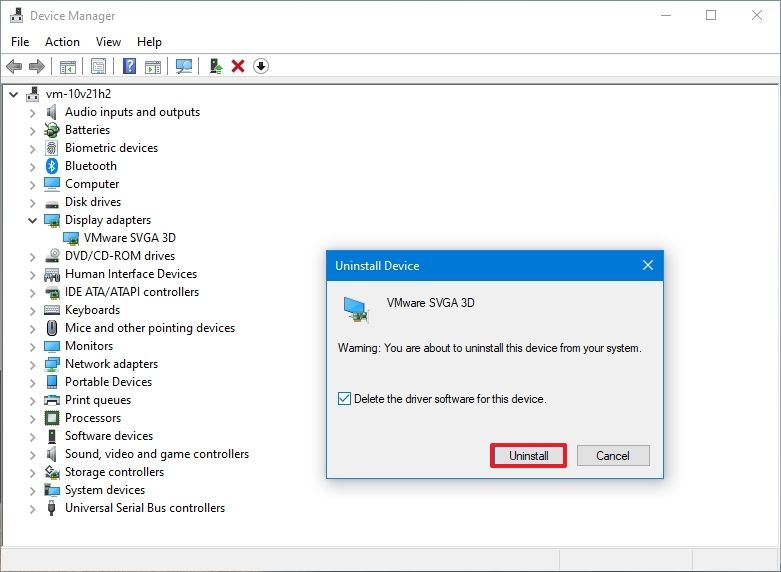
Task: Select the Portable Devices label
Action: point(109,382)
